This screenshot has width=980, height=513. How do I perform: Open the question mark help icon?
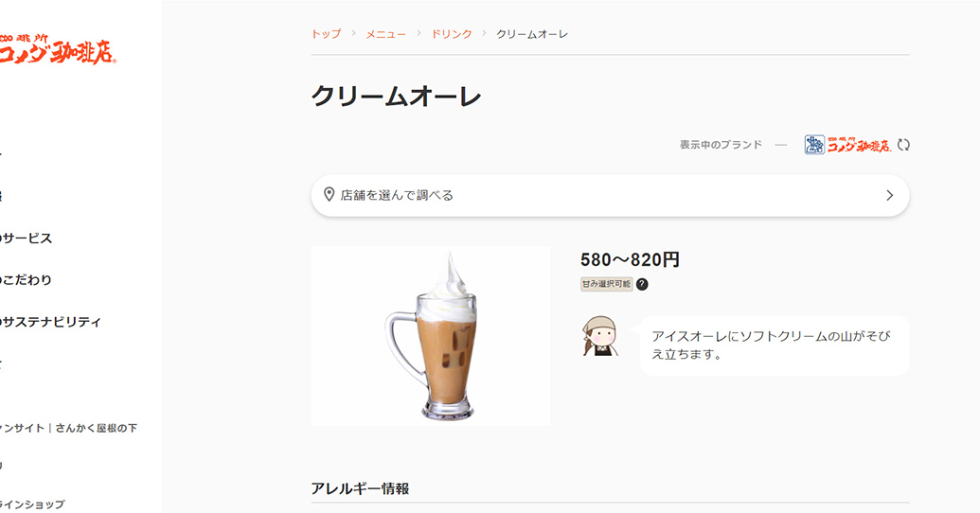pyautogui.click(x=642, y=284)
